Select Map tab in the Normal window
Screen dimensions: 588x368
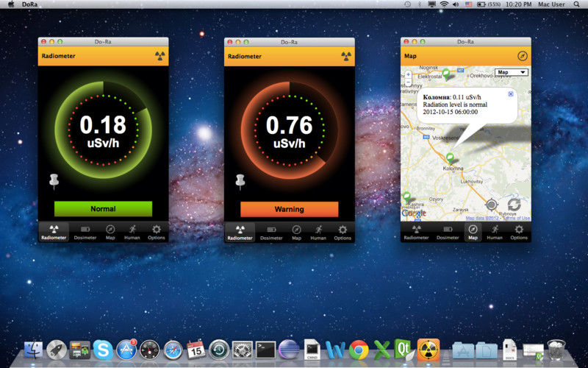110,232
